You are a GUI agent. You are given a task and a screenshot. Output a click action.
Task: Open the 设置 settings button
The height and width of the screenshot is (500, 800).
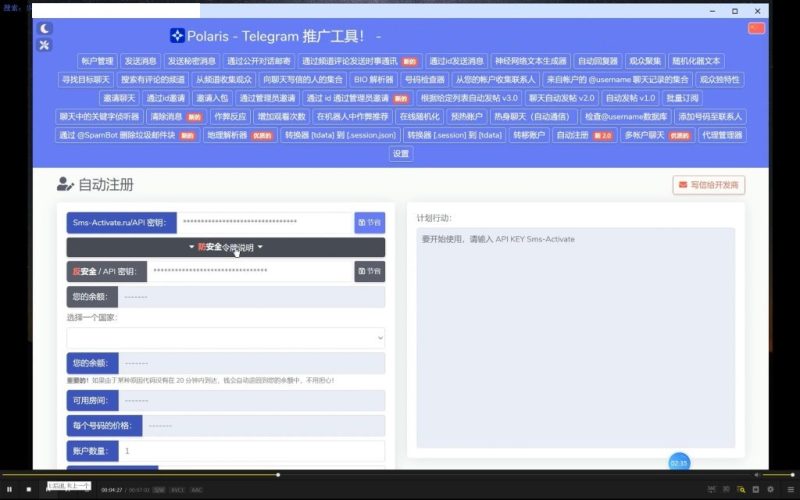point(401,154)
